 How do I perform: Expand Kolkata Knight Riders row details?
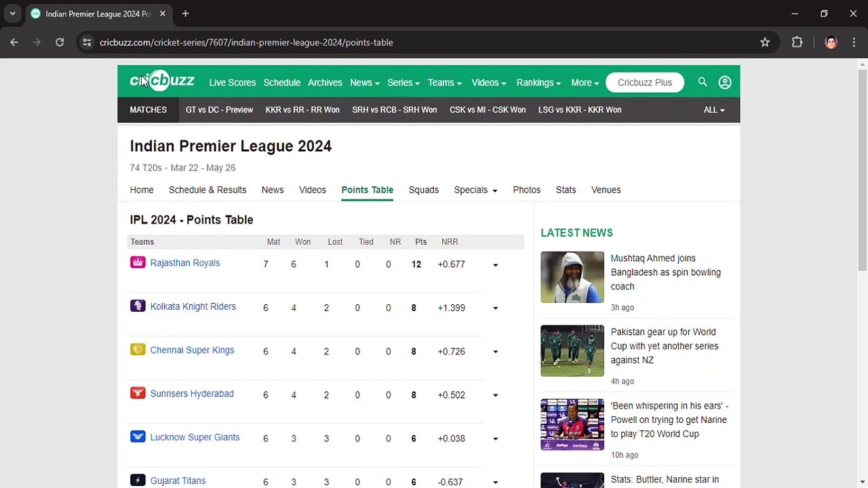(495, 308)
